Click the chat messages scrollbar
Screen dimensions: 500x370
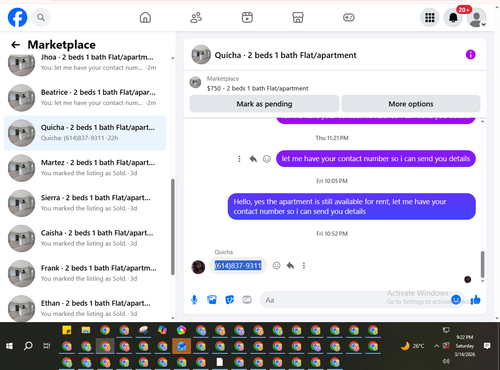coord(482,264)
